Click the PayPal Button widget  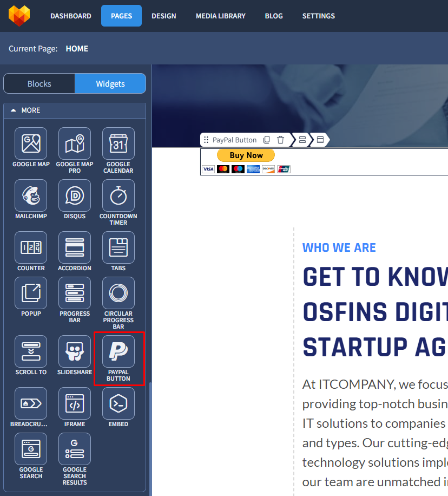tap(118, 352)
